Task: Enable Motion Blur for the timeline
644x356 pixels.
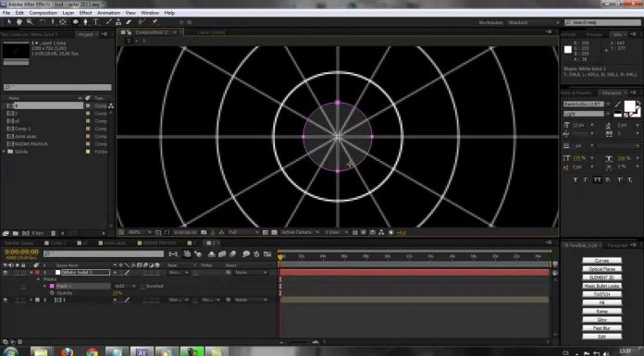Action: [232, 254]
